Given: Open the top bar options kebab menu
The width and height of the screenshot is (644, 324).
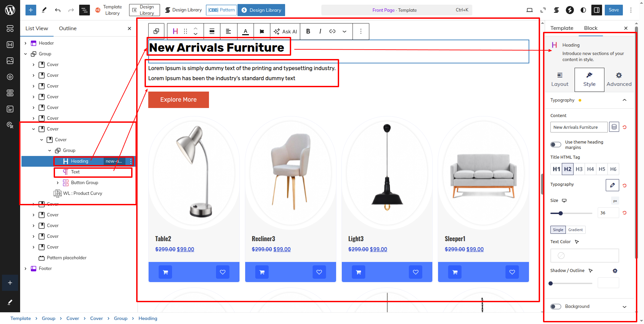Looking at the screenshot, I should click(631, 10).
